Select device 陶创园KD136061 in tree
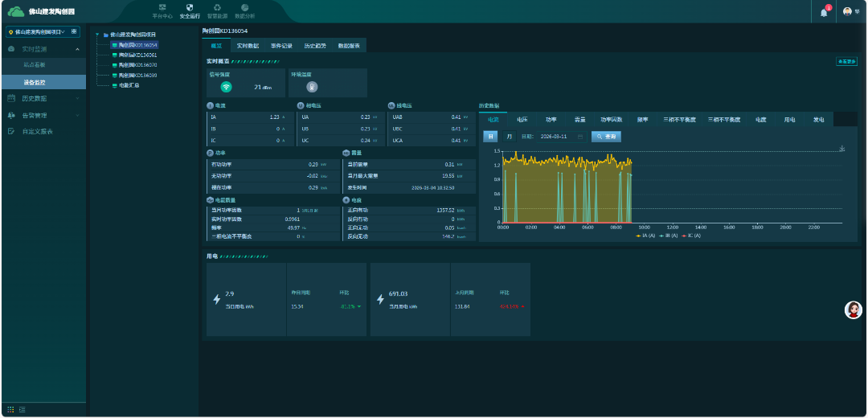The height and width of the screenshot is (418, 868). click(137, 55)
